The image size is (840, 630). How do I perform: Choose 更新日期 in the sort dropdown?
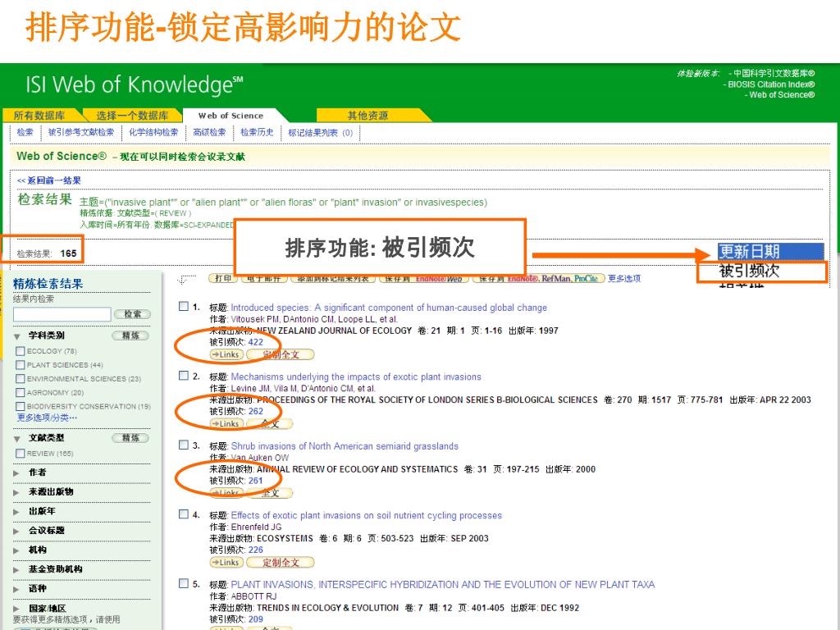(770, 251)
